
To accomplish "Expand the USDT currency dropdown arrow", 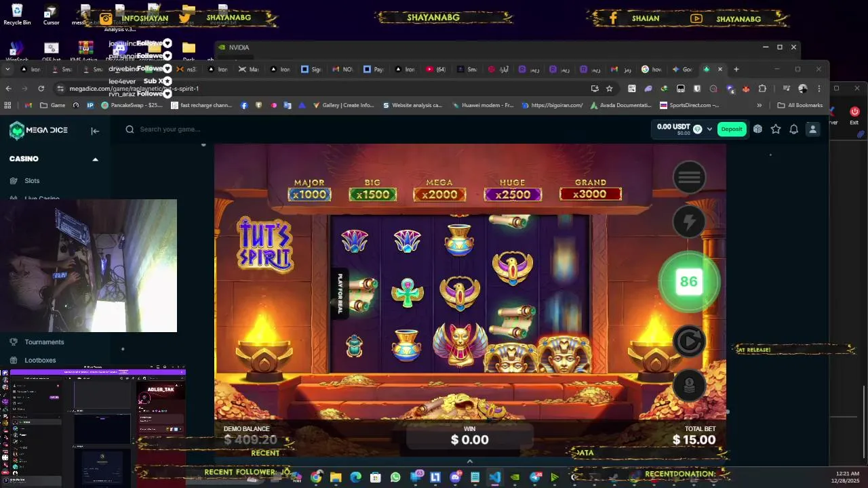I will pos(710,129).
